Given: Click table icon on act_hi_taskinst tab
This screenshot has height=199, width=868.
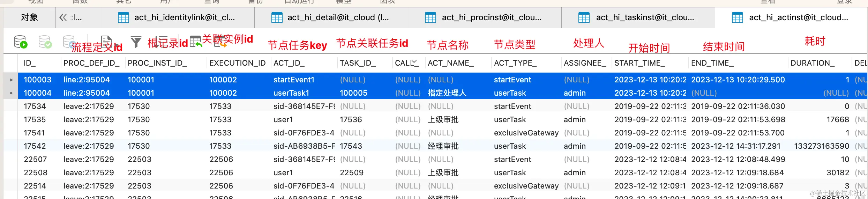Looking at the screenshot, I should pos(584,17).
